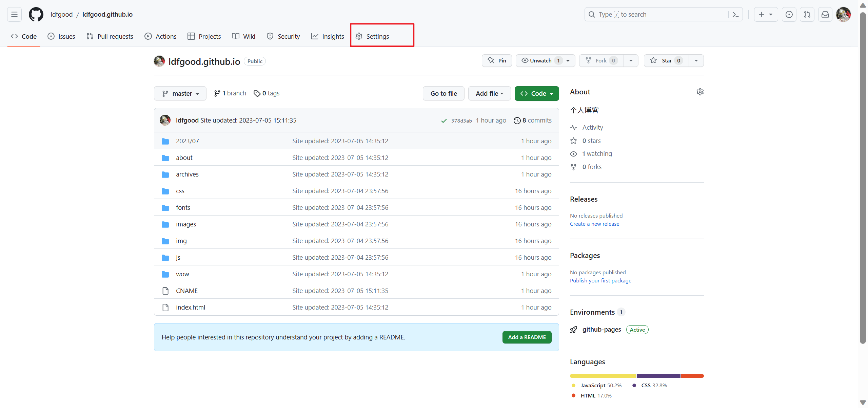Click the commit hash 378d3ab

point(461,121)
